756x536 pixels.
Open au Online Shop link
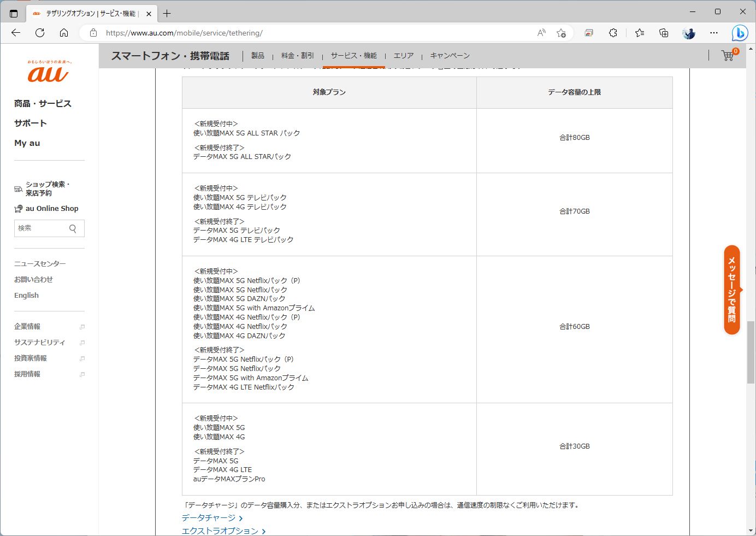coord(46,208)
